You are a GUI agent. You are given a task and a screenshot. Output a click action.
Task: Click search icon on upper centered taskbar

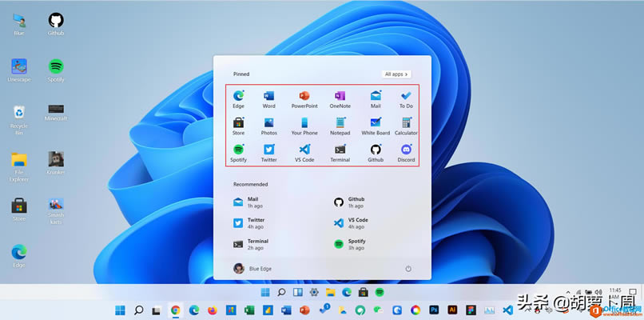click(x=281, y=292)
